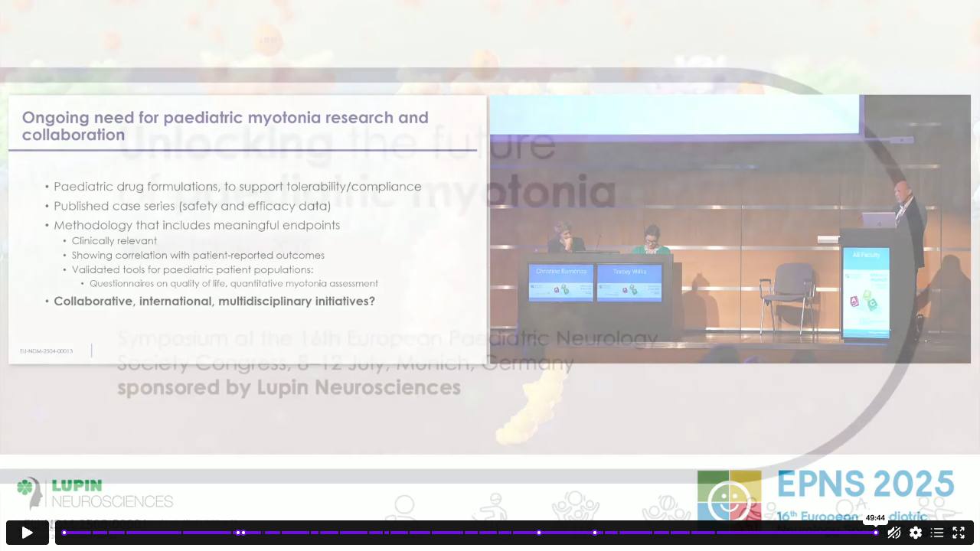
Task: Show the chapters list
Action: coord(937,533)
